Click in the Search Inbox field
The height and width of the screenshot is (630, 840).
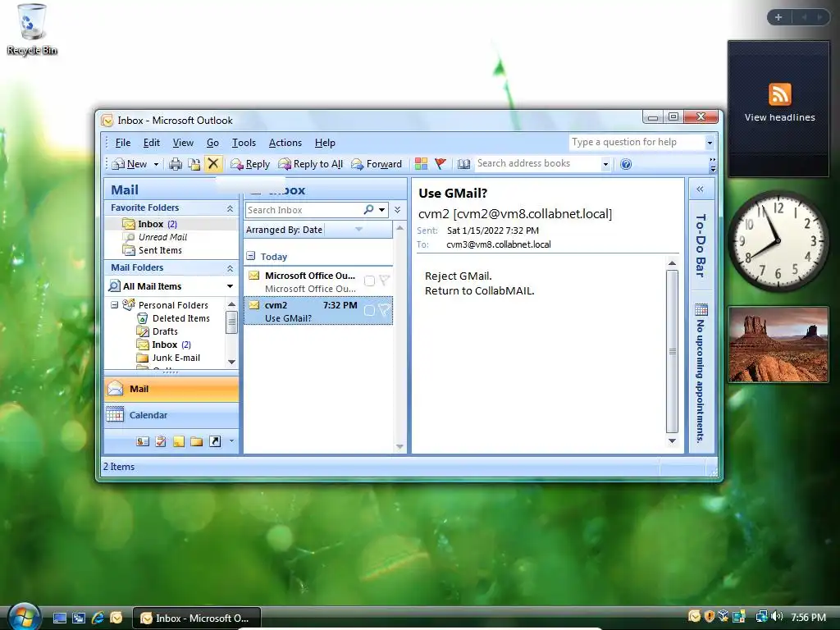(x=304, y=209)
